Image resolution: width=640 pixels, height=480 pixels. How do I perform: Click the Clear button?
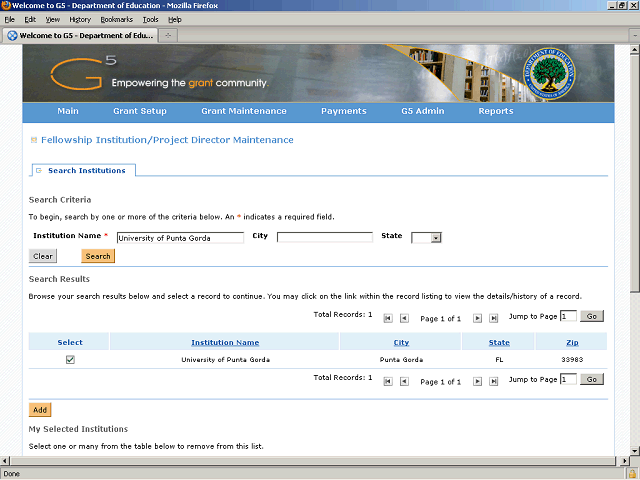[43, 256]
